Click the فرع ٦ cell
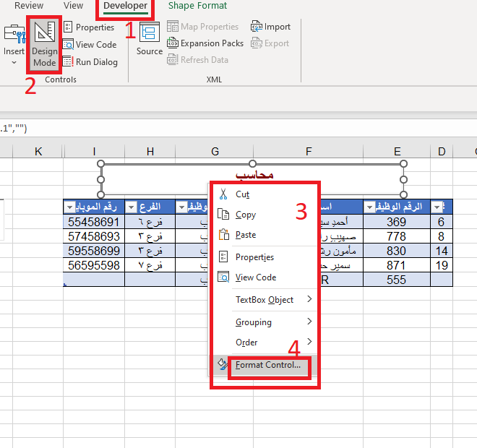 [150, 222]
